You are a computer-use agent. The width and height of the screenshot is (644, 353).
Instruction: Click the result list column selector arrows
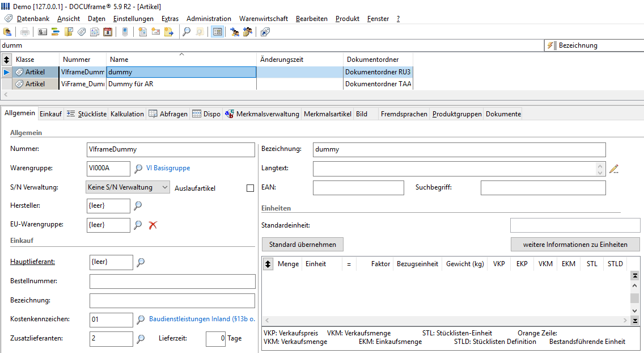point(7,60)
